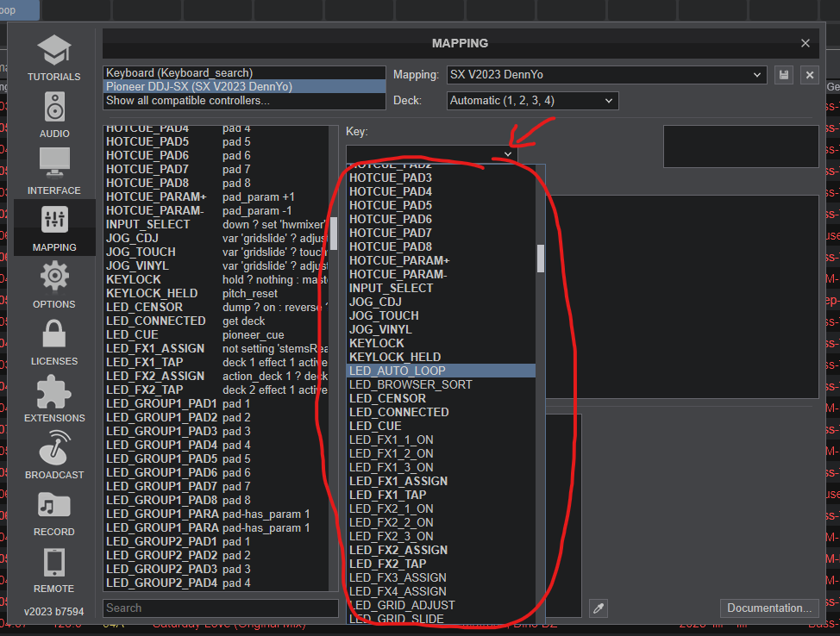Open the Tutorials settings section

point(54,58)
